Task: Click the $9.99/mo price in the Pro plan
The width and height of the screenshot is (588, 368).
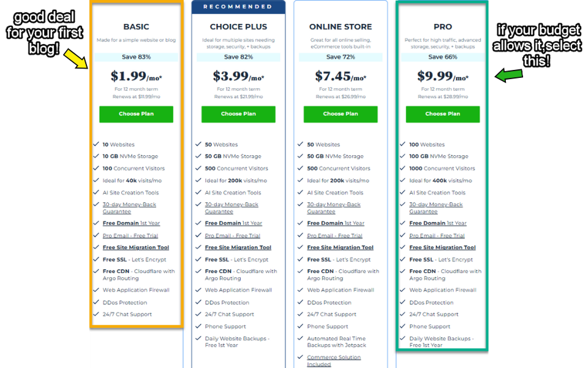Action: (x=442, y=77)
